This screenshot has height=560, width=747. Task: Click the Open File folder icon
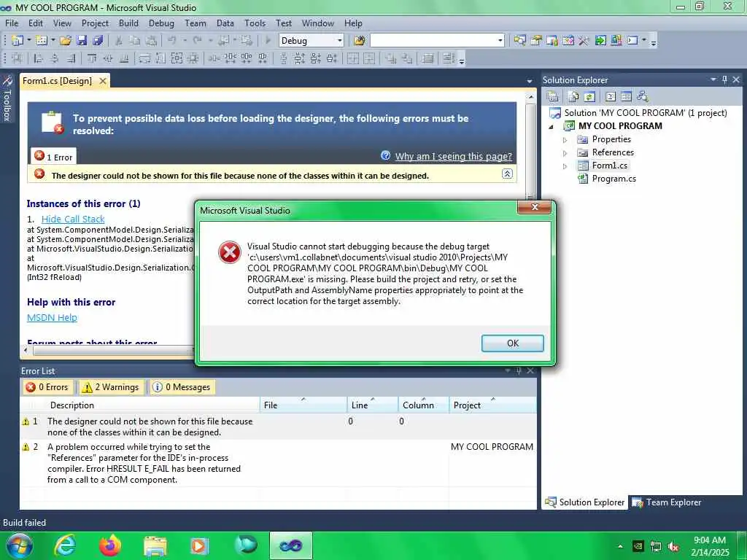pos(66,41)
